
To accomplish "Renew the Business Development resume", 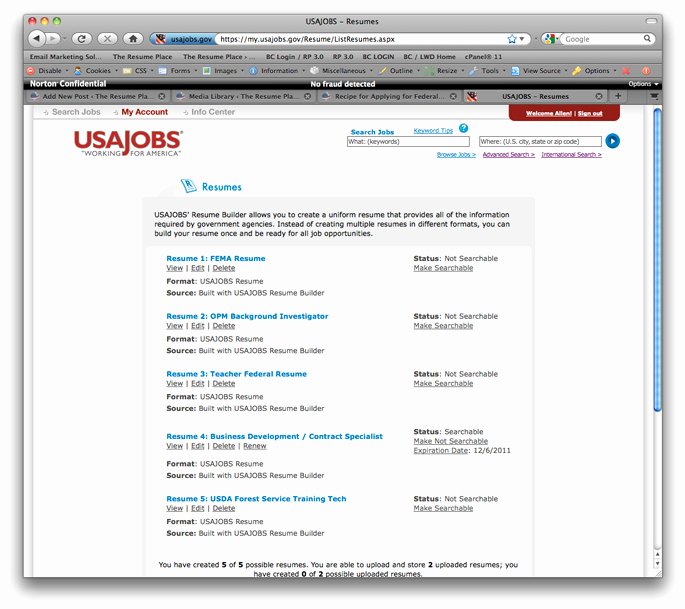I will (x=255, y=446).
